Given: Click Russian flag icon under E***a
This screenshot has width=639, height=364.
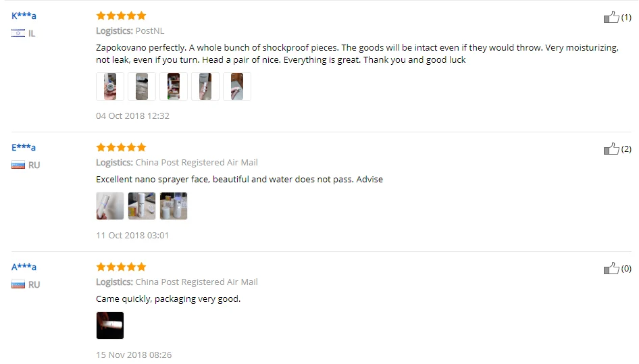Looking at the screenshot, I should (x=18, y=165).
